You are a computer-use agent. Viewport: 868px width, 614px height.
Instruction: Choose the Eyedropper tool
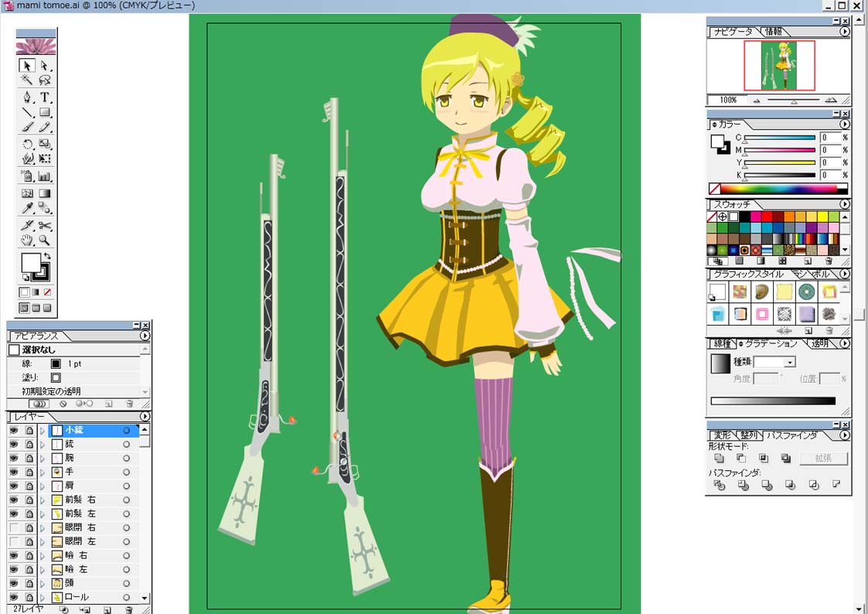[x=26, y=208]
